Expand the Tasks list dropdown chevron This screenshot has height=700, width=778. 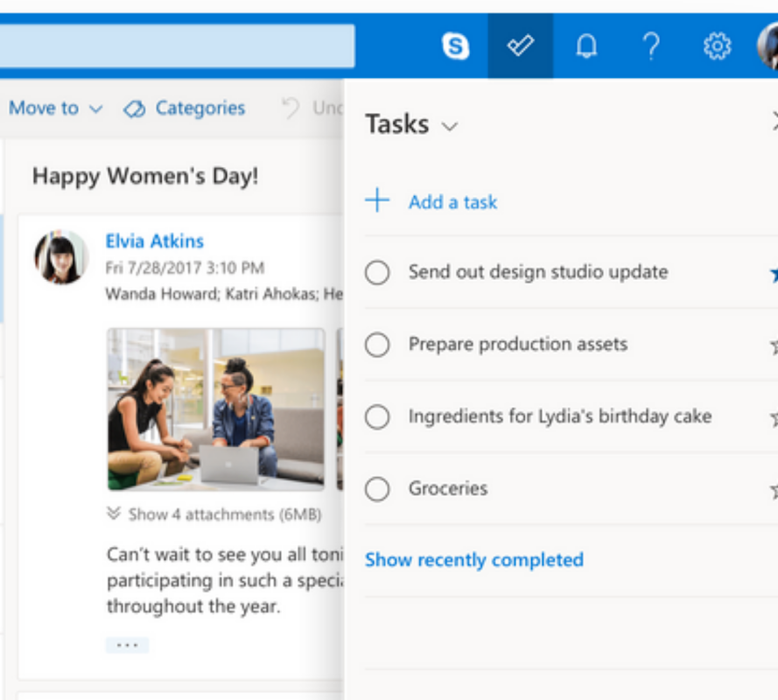(450, 127)
